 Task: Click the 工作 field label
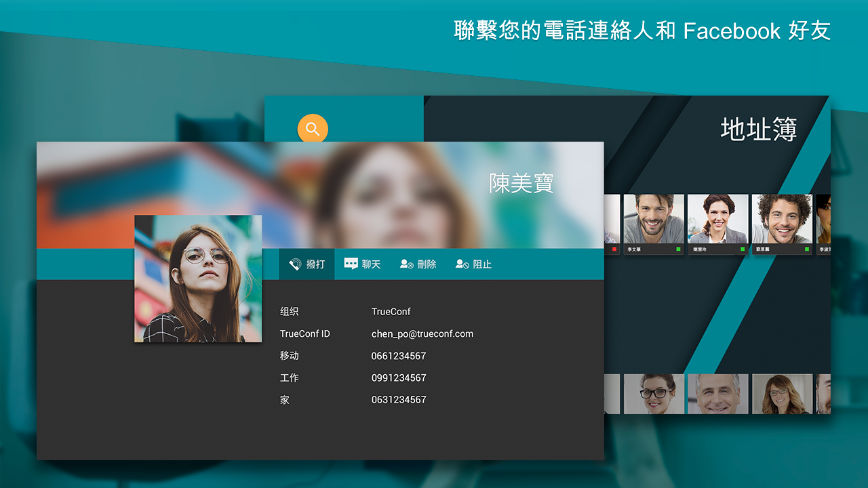pyautogui.click(x=290, y=378)
